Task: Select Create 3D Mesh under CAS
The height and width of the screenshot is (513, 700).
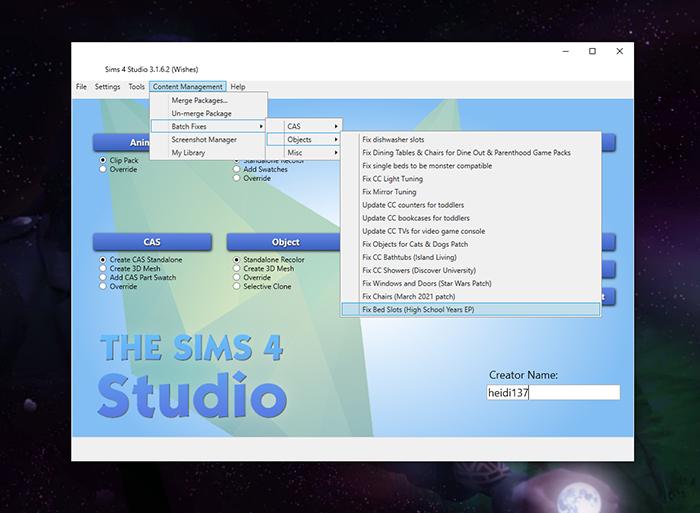Action: coord(103,268)
